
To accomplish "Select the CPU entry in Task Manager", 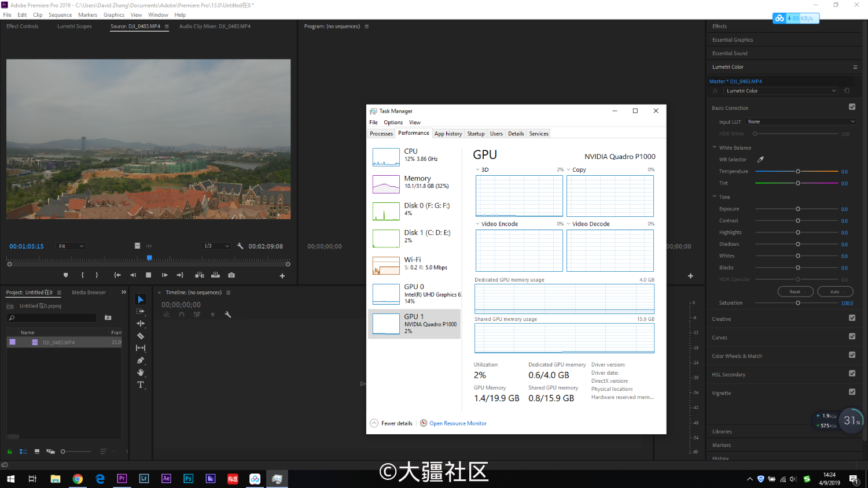I will (415, 157).
